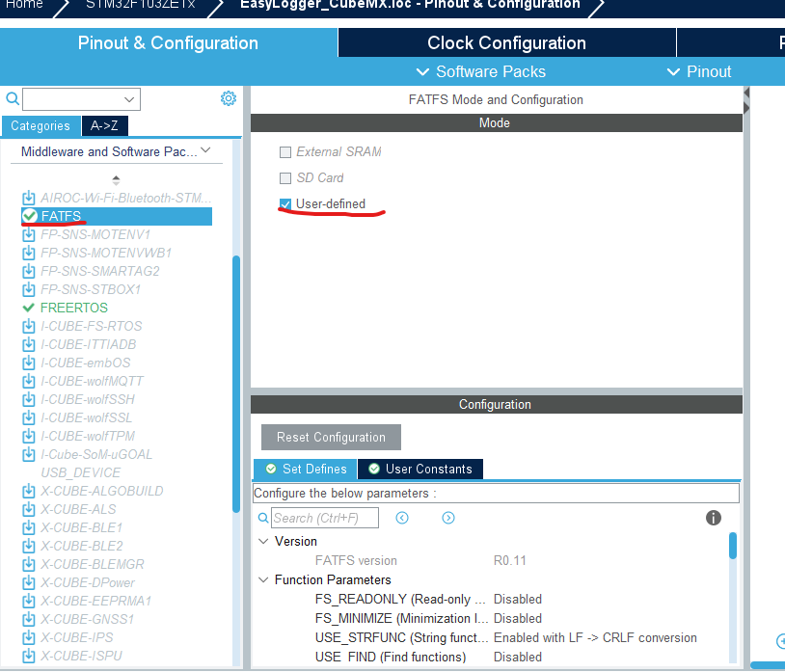Click STM32F103ZETx in the breadcrumb
Viewport: 785px width, 672px height.
(141, 5)
